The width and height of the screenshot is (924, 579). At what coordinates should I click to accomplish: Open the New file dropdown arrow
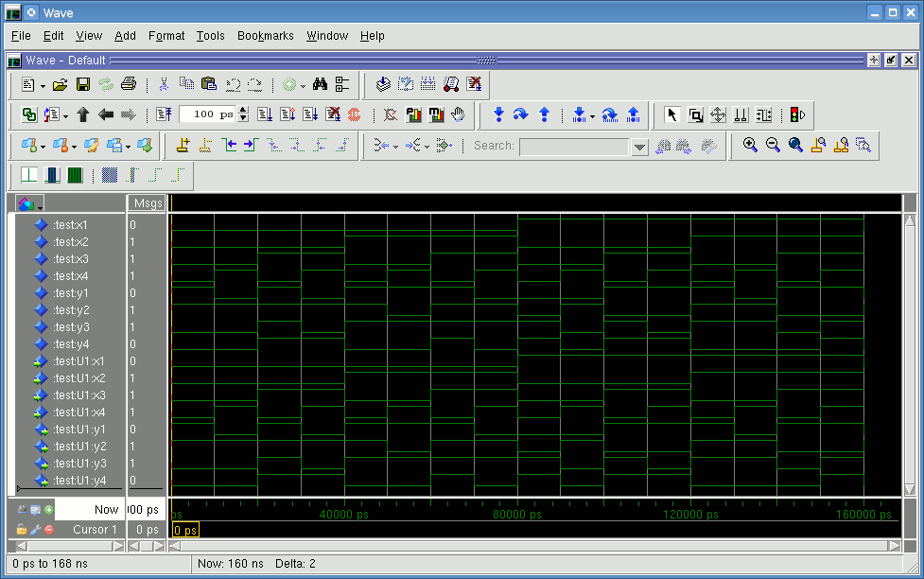[43, 87]
